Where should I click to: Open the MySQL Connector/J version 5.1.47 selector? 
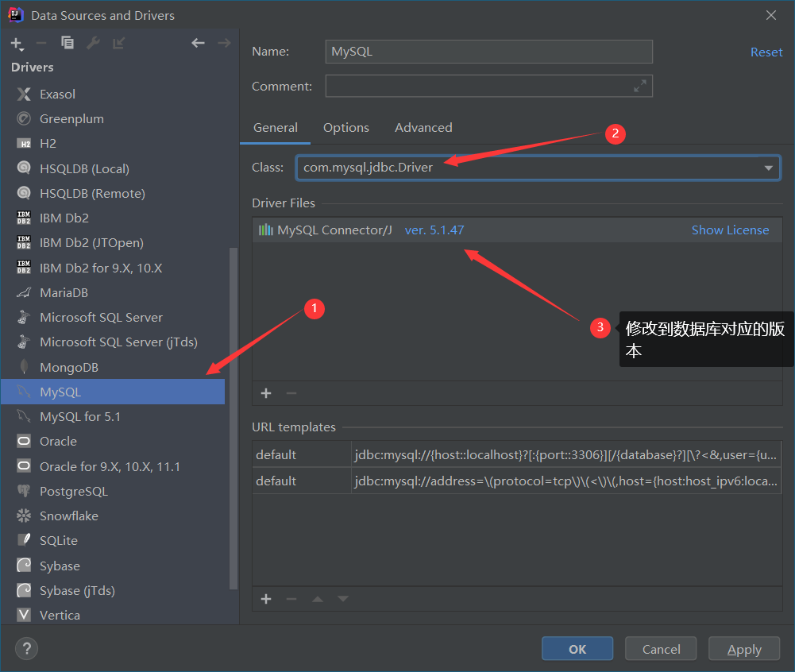(434, 230)
